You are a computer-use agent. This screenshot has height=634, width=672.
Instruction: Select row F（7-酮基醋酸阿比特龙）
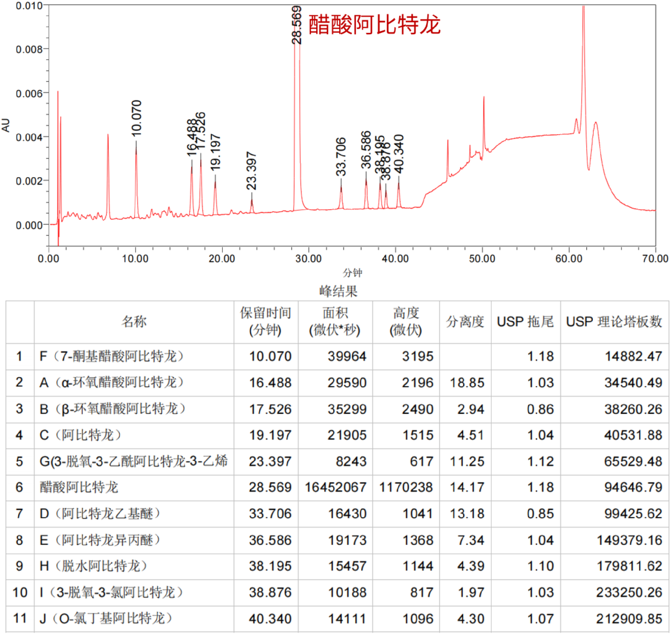[337, 357]
